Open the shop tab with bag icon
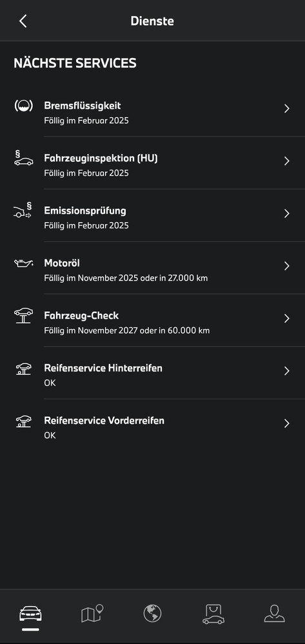Viewport: 305px width, 644px height. point(213,614)
